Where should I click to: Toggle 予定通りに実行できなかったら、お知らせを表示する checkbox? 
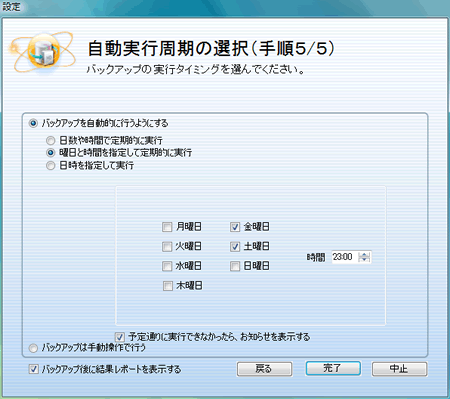[120, 337]
